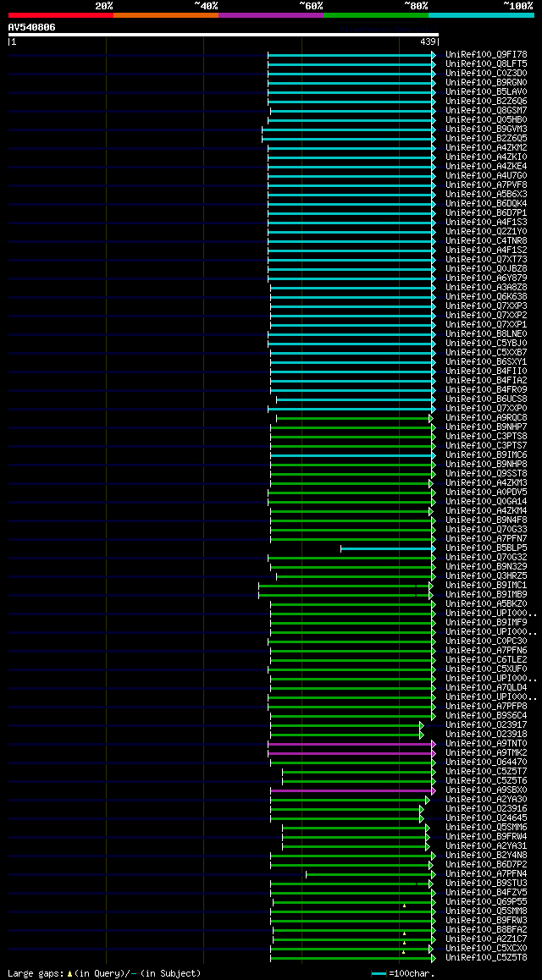This screenshot has height=980, width=542.
Task: Select the UniRef100_B9NHP7 label
Action: pos(486,427)
